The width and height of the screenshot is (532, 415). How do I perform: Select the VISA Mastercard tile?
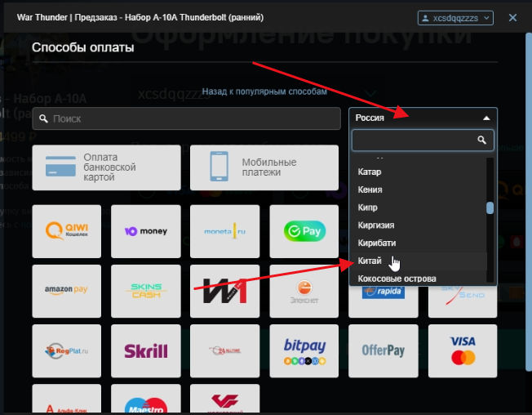point(463,350)
